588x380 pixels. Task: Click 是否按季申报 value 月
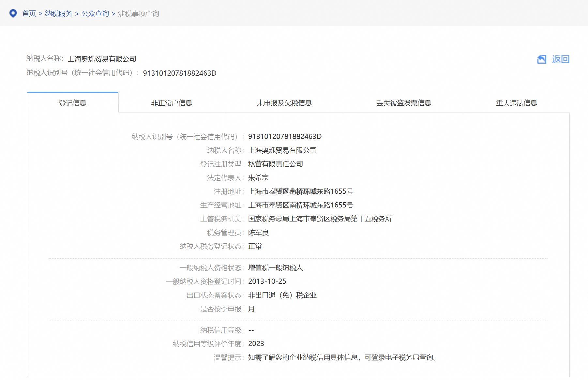point(251,309)
